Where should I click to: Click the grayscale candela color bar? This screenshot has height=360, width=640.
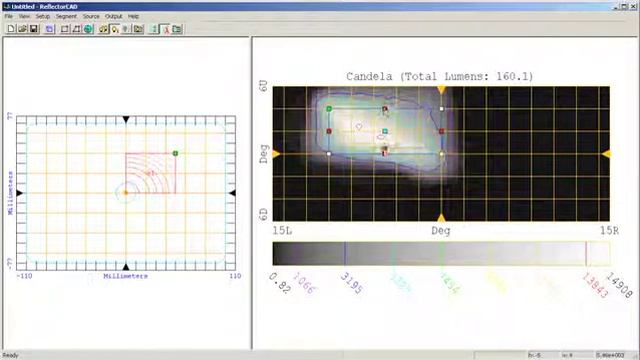pos(441,253)
